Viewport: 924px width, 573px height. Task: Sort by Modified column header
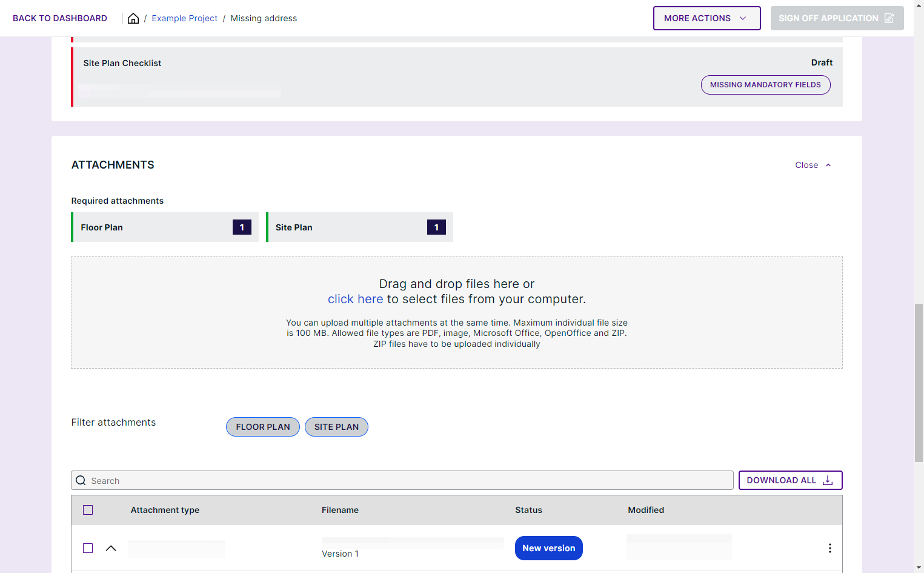point(646,510)
